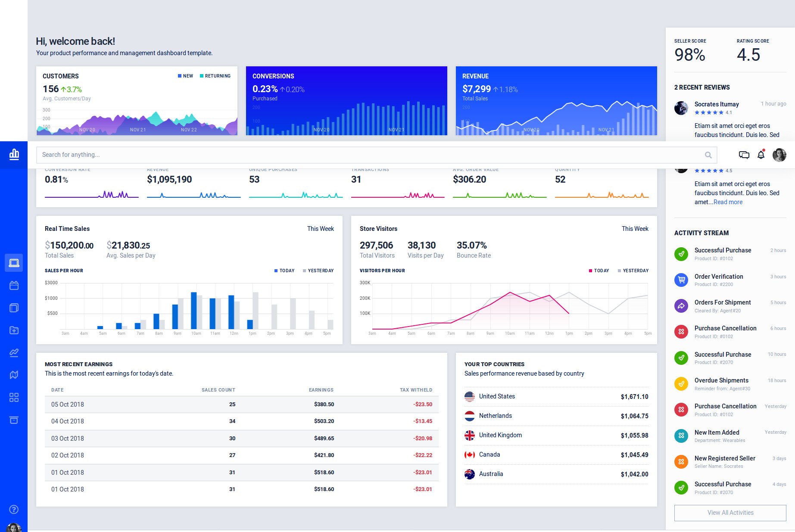The height and width of the screenshot is (532, 795).
Task: Select the 04 Oct 2018 date cell
Action: coord(68,421)
